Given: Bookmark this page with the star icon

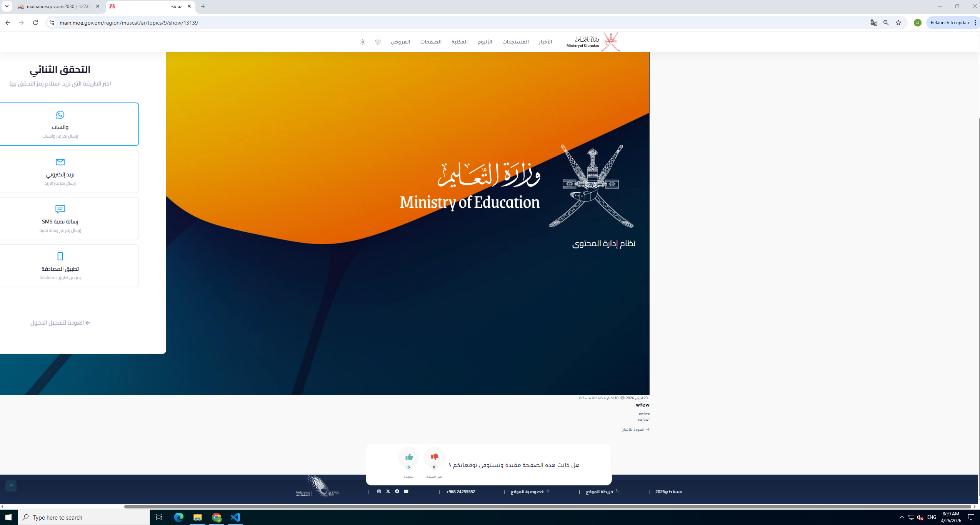Looking at the screenshot, I should click(898, 23).
